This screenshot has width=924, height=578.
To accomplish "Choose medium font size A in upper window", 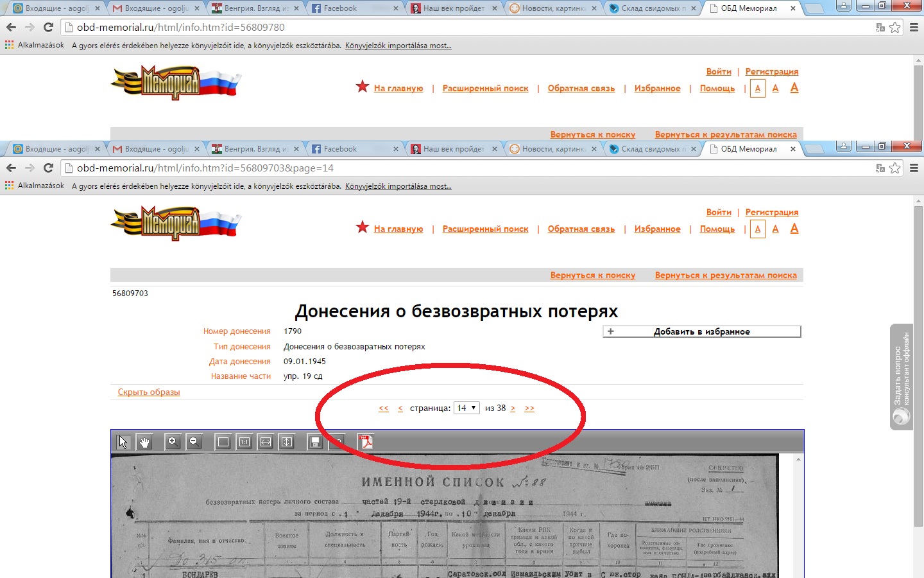I will [x=775, y=89].
